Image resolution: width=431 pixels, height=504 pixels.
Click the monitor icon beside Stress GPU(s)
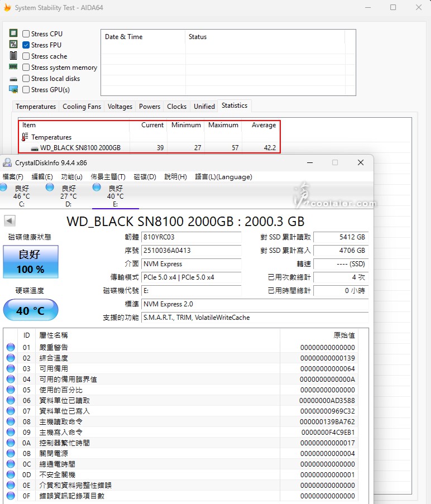coord(13,89)
